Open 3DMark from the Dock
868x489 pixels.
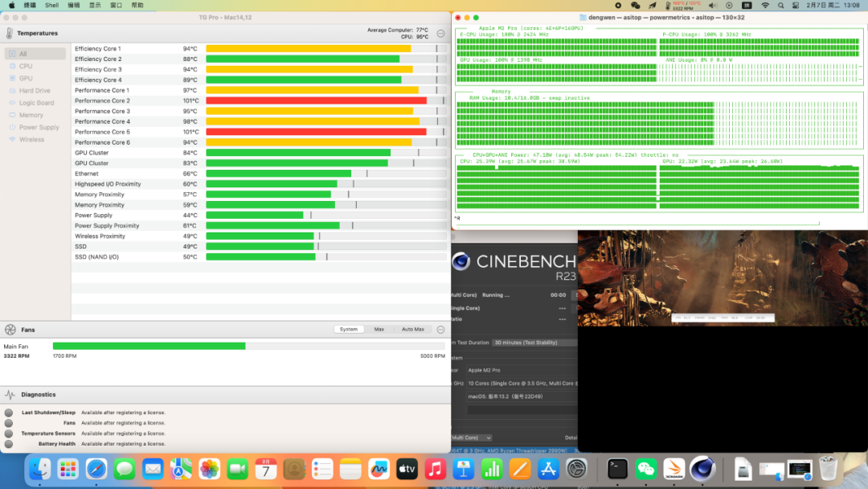[x=674, y=468]
